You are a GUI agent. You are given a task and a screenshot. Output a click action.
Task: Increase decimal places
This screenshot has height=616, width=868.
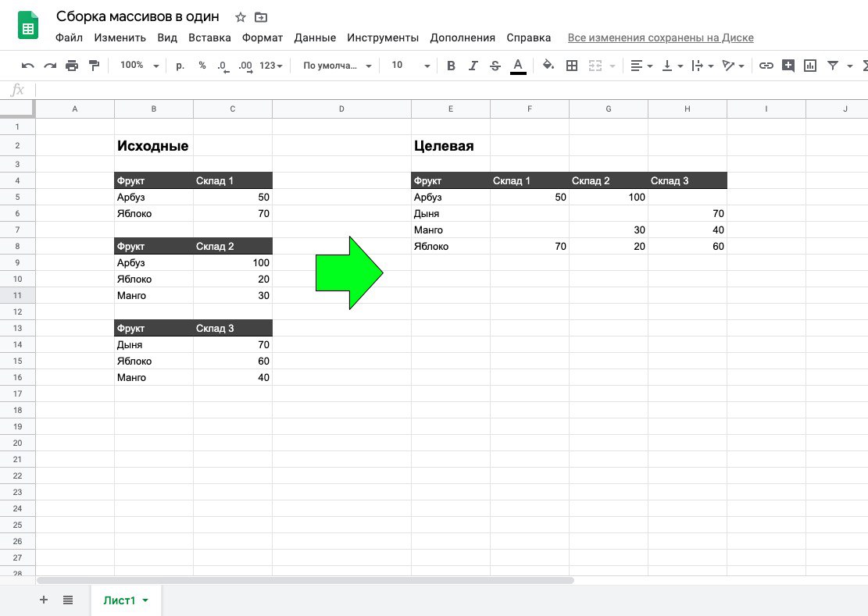tap(245, 66)
